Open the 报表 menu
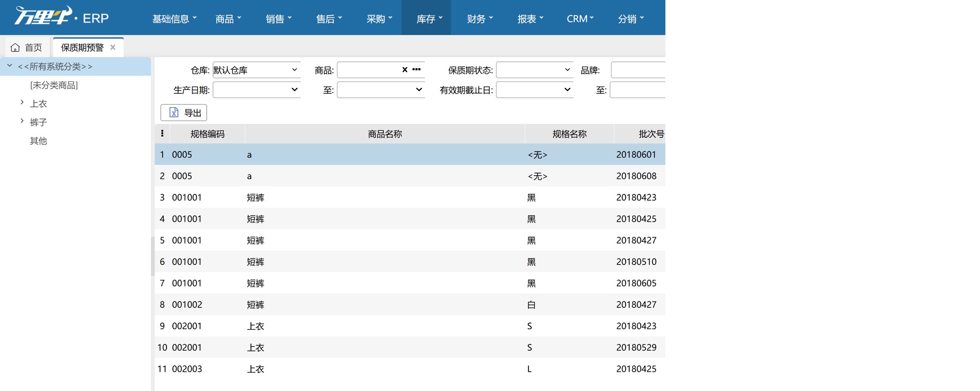 (531, 19)
